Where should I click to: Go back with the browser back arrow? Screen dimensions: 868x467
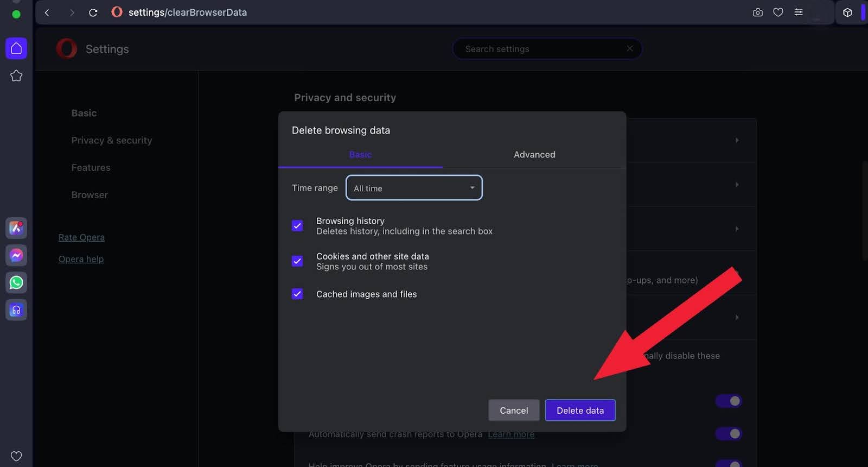pos(47,12)
